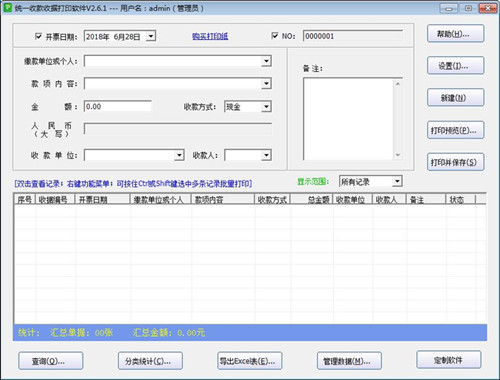
Task: Click the 状态 column header
Action: click(x=461, y=200)
